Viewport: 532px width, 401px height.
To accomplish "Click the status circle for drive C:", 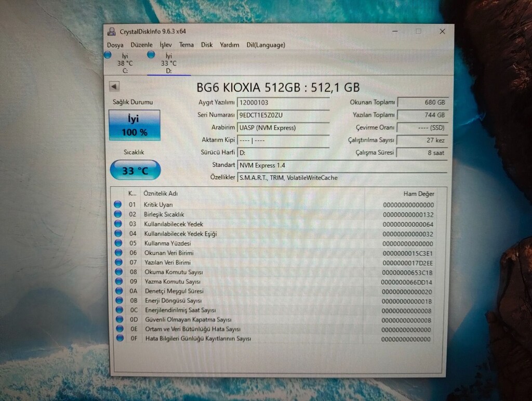I will [x=108, y=55].
